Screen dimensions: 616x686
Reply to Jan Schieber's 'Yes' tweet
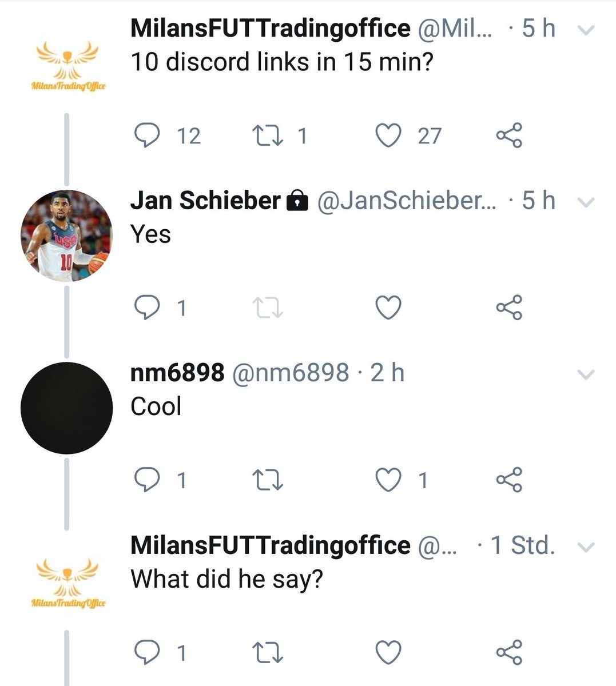[146, 308]
